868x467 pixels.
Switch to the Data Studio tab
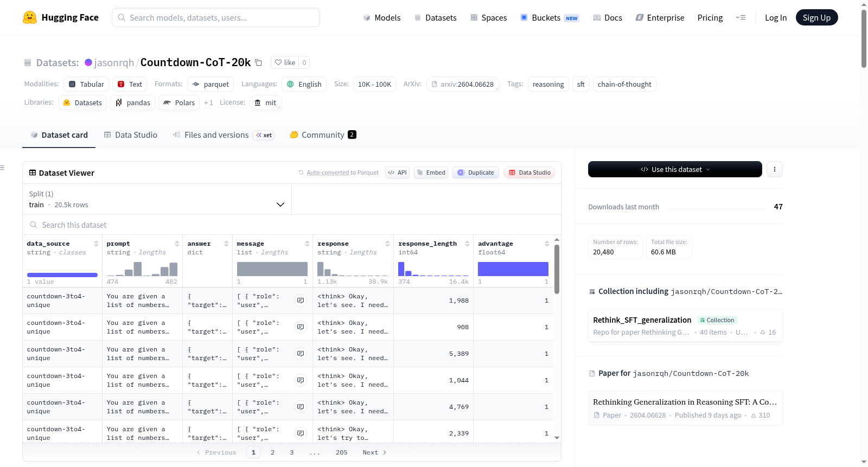pyautogui.click(x=131, y=135)
